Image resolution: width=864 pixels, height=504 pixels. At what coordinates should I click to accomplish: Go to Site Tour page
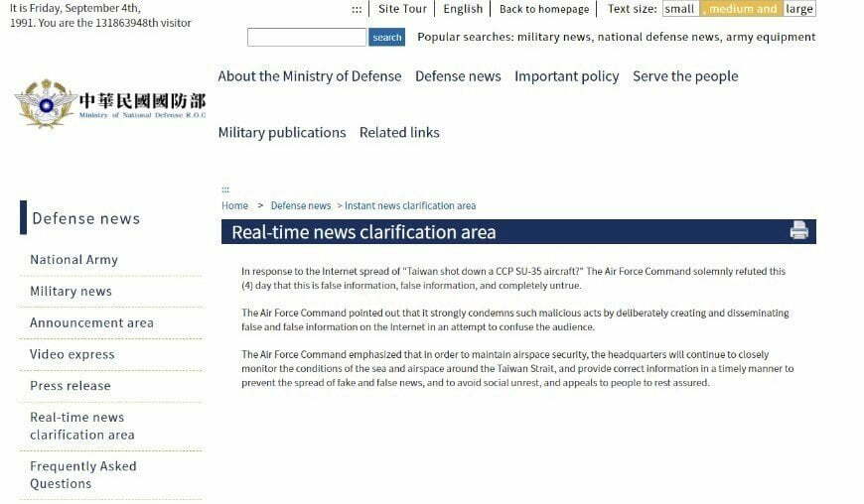[x=402, y=9]
